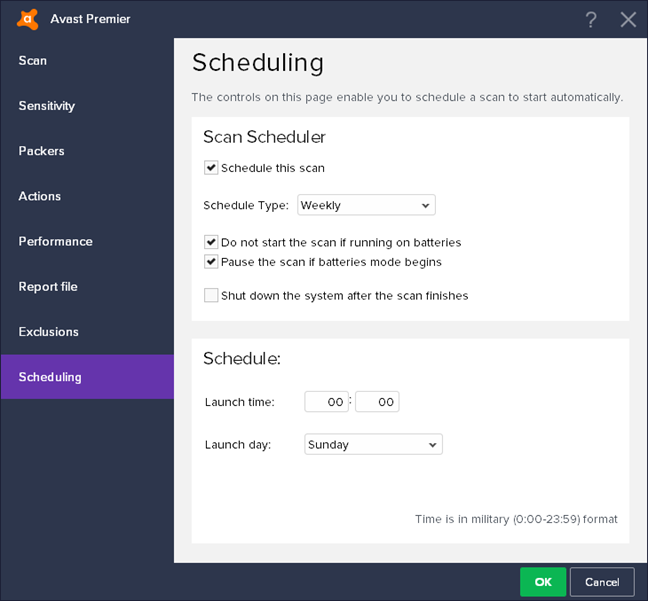648x601 pixels.
Task: Open the Launch day Sunday dropdown
Action: point(373,444)
